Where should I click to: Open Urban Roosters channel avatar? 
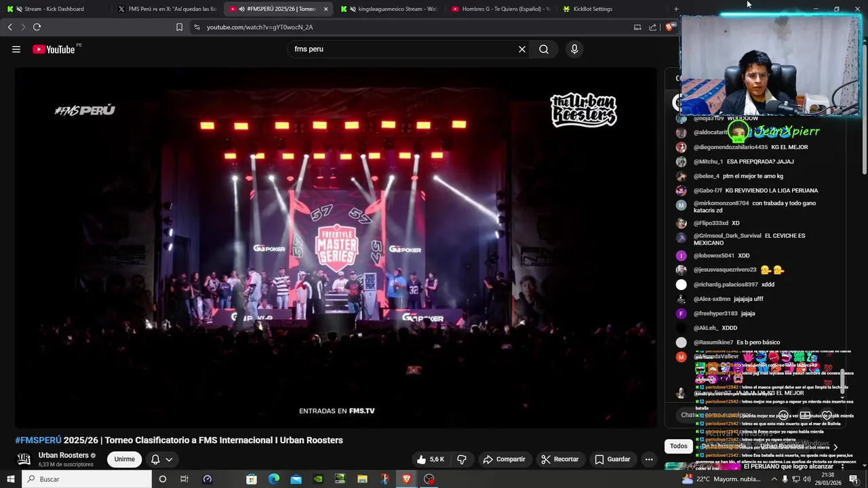[24, 459]
